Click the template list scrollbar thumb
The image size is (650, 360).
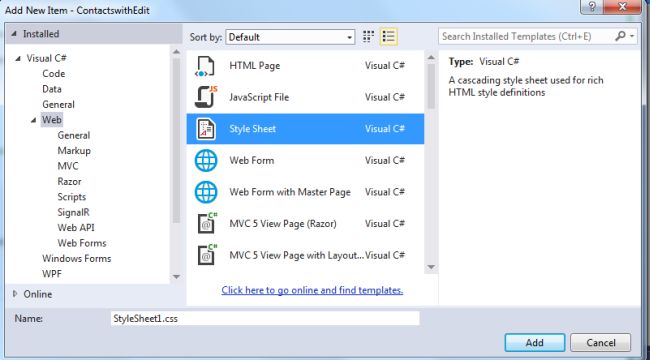coord(431,86)
